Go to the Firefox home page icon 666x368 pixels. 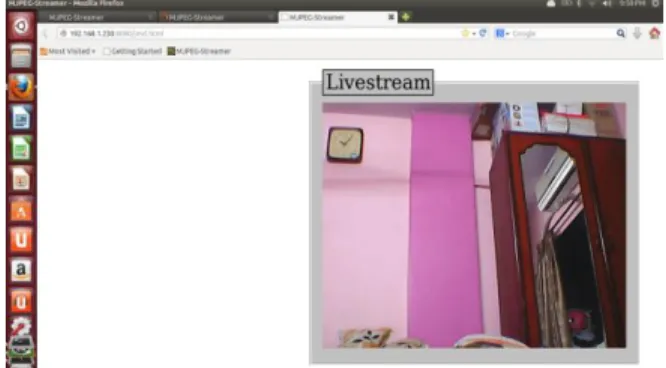tap(655, 33)
